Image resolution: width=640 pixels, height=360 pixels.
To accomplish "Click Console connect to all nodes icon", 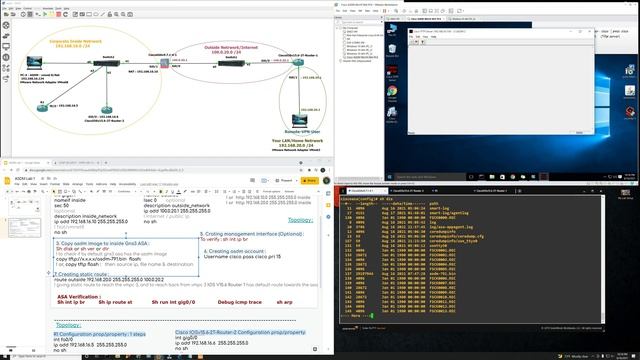I will pos(38,14).
